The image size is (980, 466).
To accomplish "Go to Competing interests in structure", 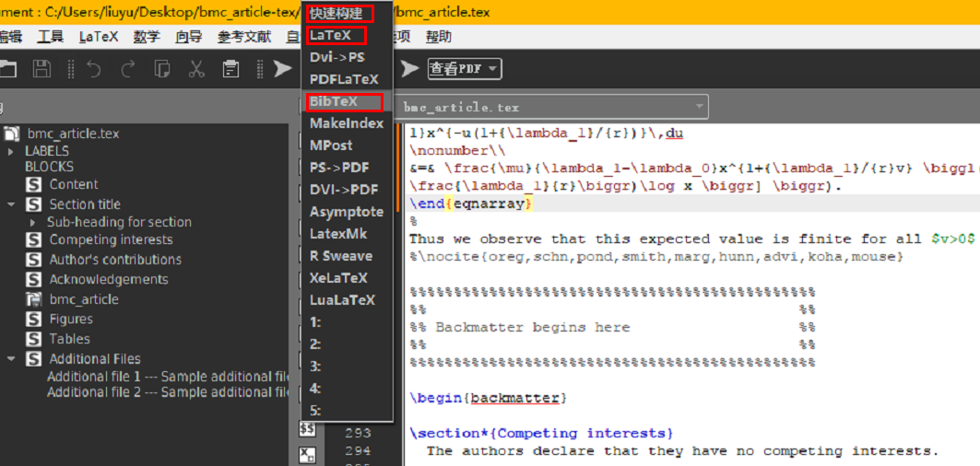I will (112, 239).
